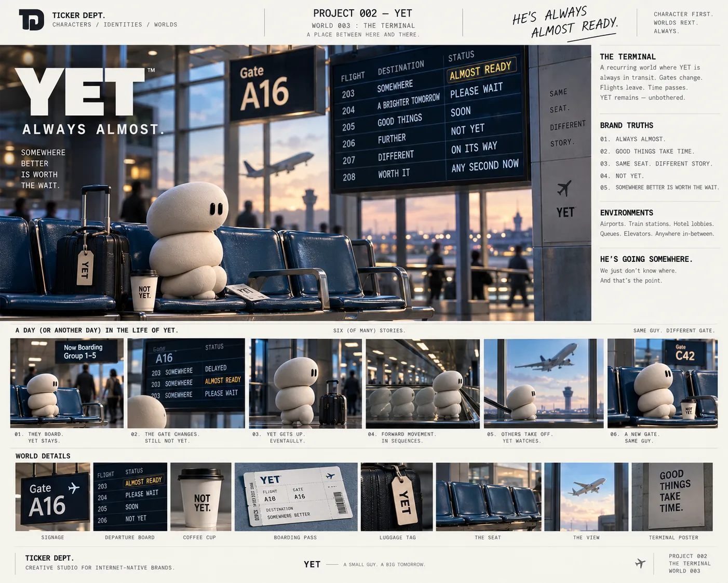The image size is (728, 583).
Task: Select brand truth "02. GOOD THINGS TAKE TIME."
Action: 647,151
